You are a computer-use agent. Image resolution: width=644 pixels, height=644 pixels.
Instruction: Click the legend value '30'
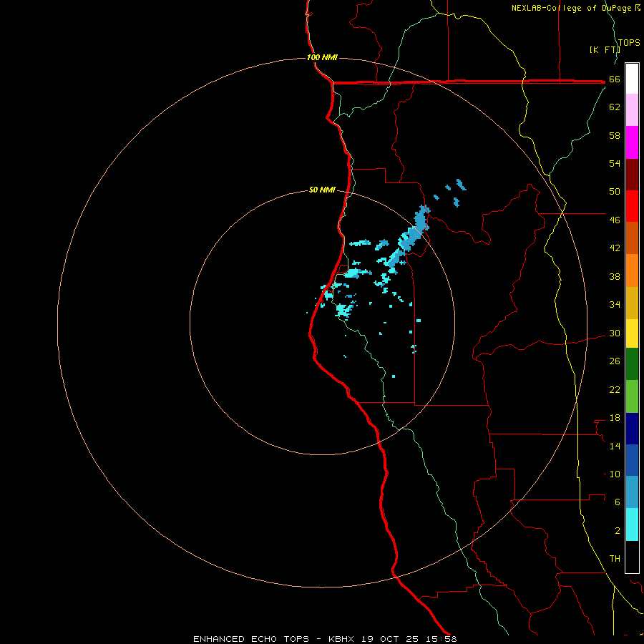[x=615, y=333]
